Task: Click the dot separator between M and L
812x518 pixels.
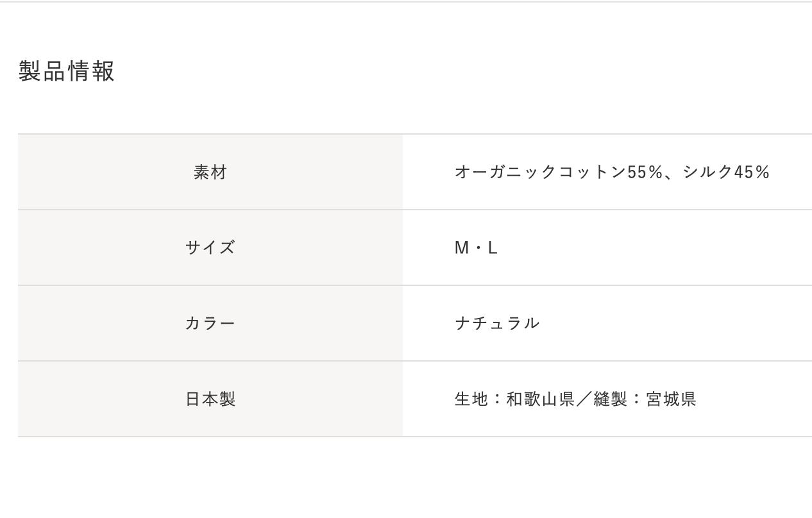Action: point(478,247)
